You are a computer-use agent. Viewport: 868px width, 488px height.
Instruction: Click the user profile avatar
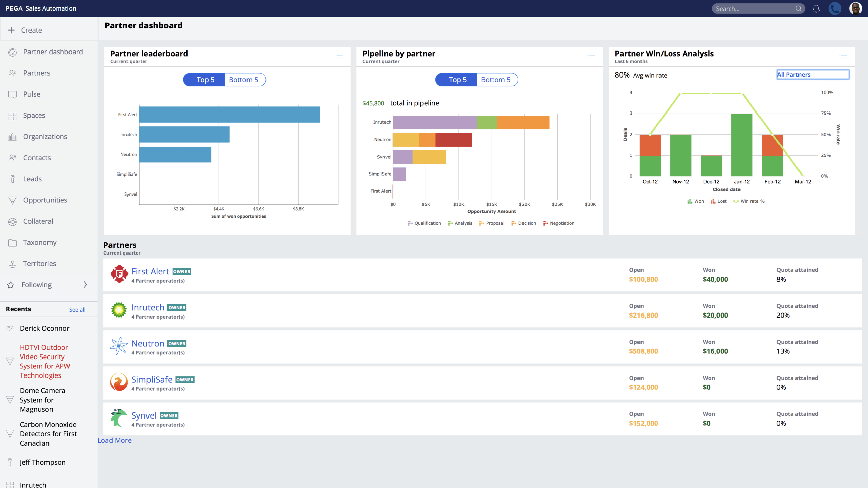click(855, 9)
